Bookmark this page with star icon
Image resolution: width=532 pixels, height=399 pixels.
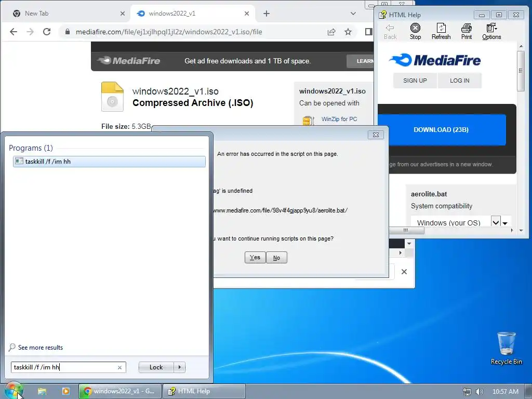(x=348, y=32)
